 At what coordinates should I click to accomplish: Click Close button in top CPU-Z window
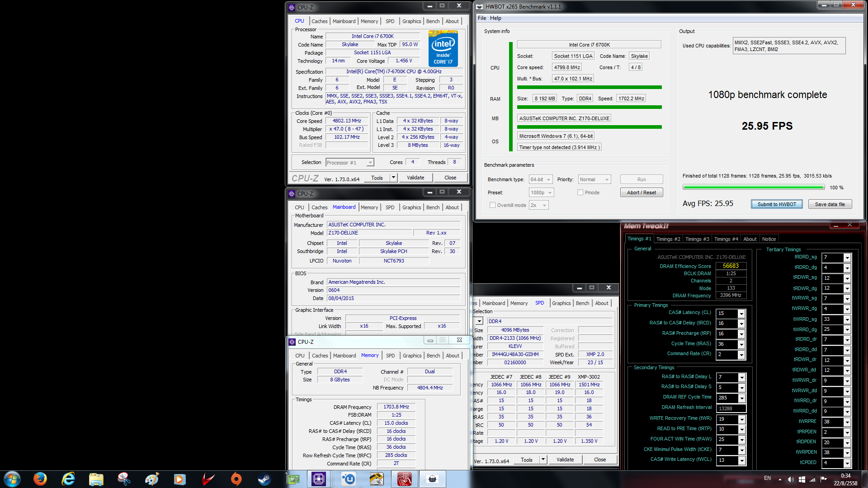pos(450,178)
